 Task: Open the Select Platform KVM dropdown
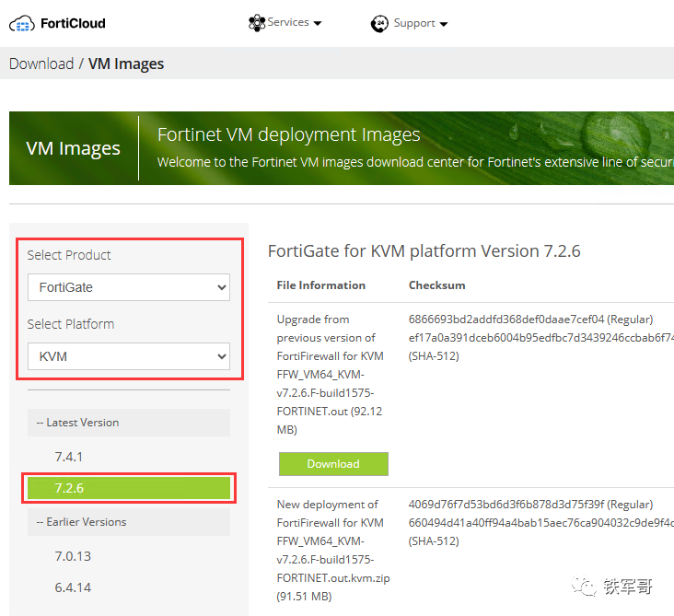(129, 356)
